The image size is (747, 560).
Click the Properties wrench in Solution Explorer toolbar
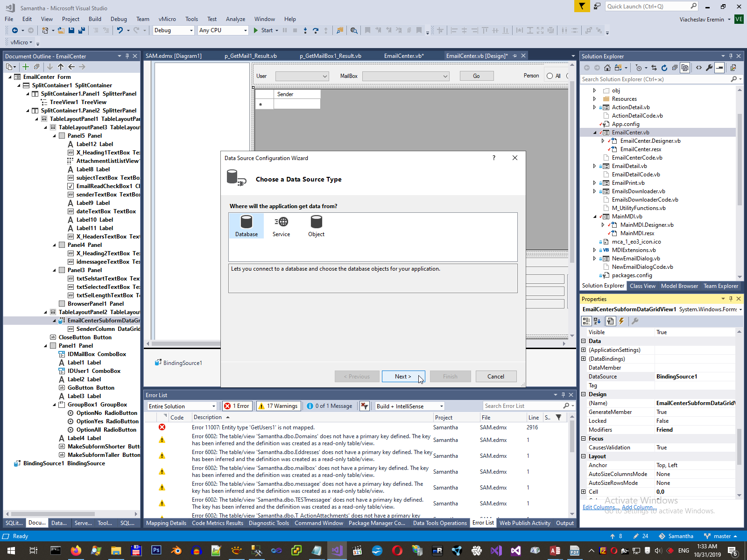[x=709, y=68]
